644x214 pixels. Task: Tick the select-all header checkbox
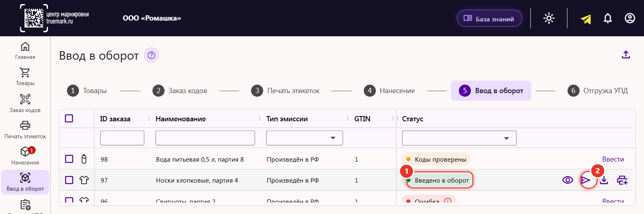click(69, 118)
